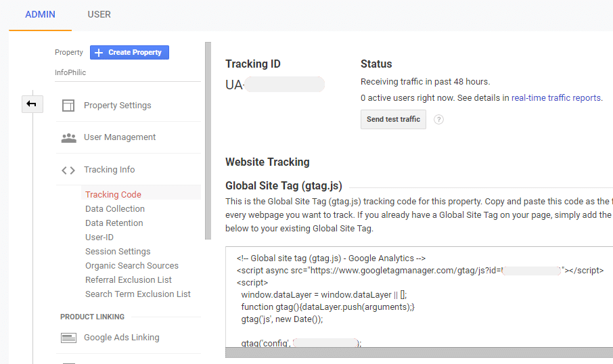Click the code box horizontal scrollbar
Image resolution: width=613 pixels, height=364 pixels.
(419, 352)
